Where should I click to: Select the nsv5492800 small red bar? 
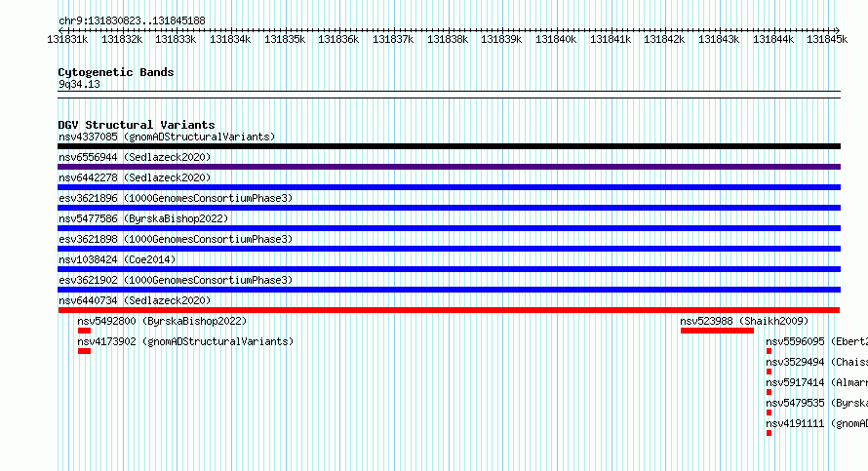click(84, 331)
